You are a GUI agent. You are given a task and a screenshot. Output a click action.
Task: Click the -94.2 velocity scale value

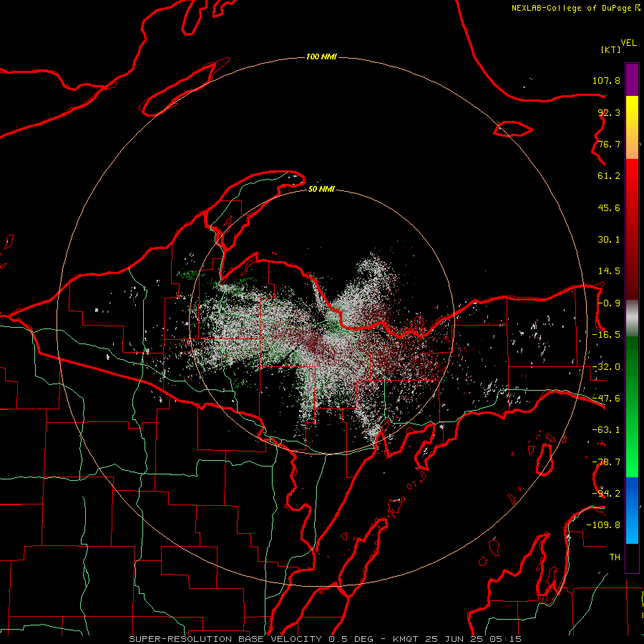pyautogui.click(x=606, y=493)
